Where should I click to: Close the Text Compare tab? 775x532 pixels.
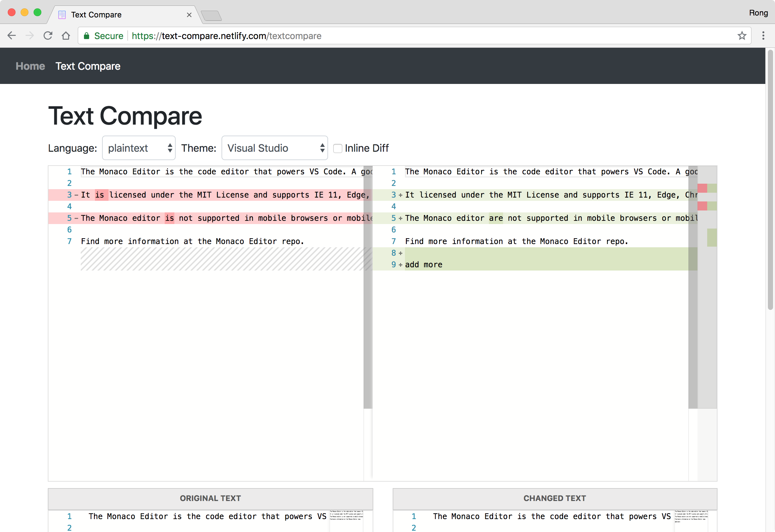click(190, 15)
